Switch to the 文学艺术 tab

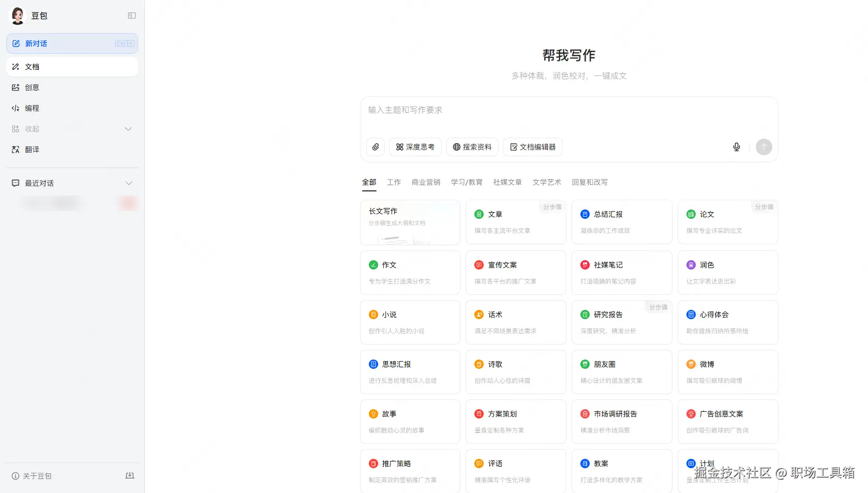point(547,182)
